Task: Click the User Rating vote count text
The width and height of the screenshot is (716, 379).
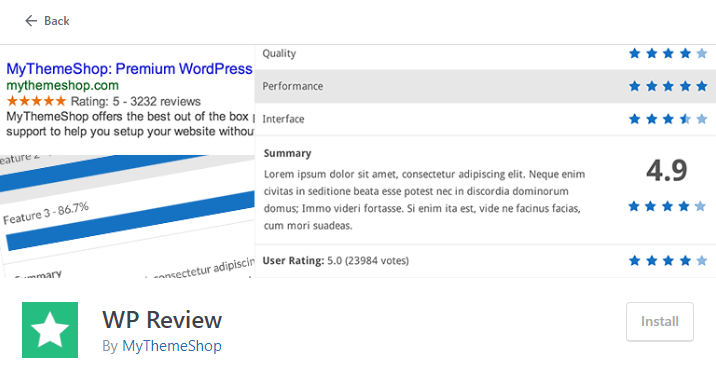Action: point(377,261)
